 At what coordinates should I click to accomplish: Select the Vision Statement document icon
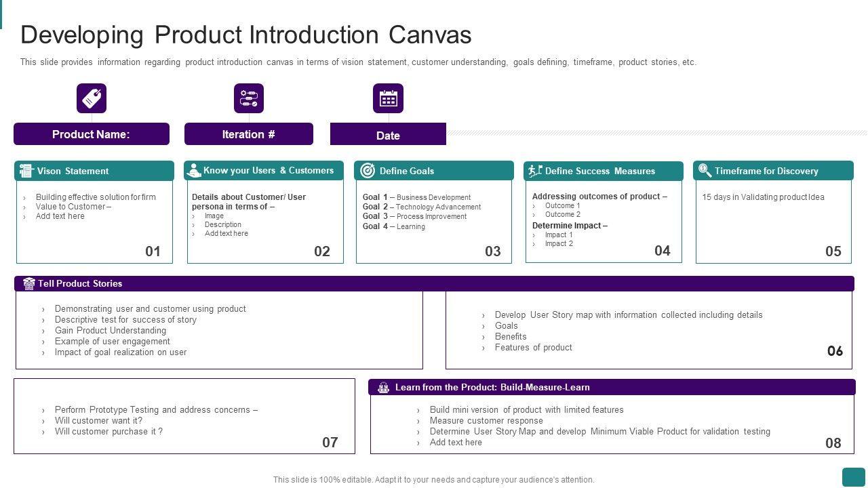26,171
